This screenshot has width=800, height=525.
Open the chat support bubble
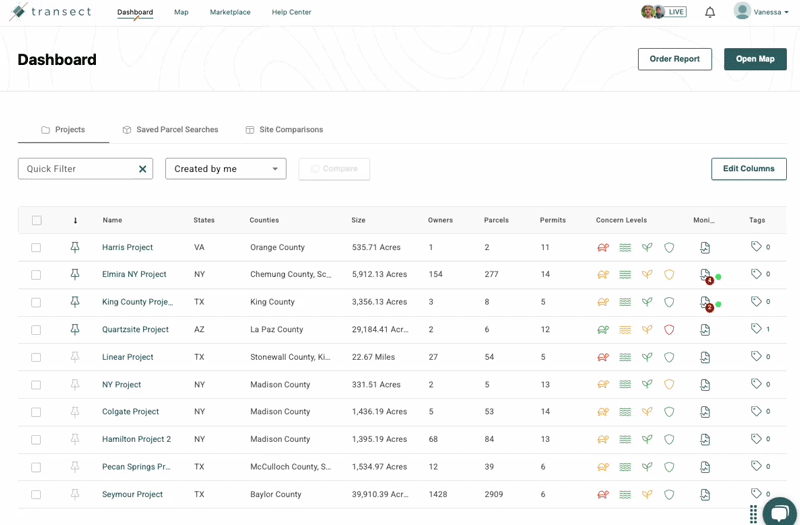780,512
